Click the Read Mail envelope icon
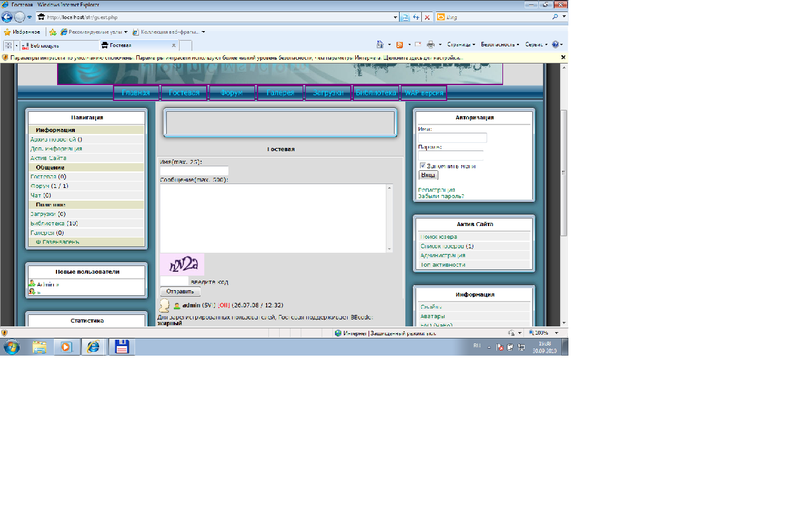Image resolution: width=812 pixels, height=508 pixels. tap(417, 45)
